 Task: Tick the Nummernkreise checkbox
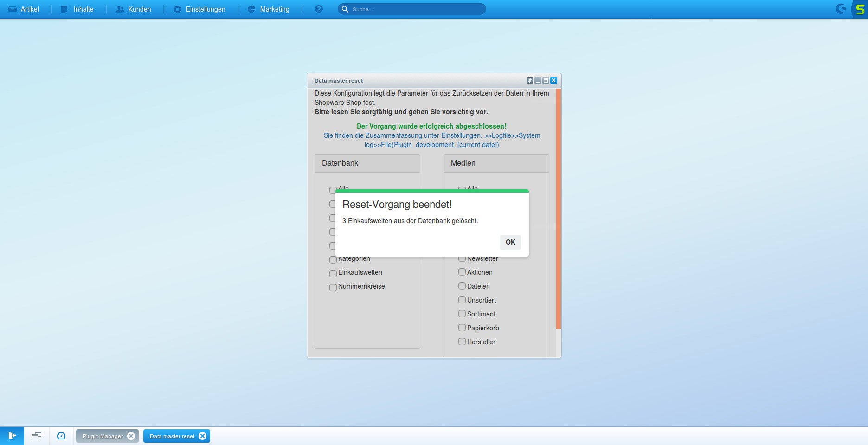333,287
